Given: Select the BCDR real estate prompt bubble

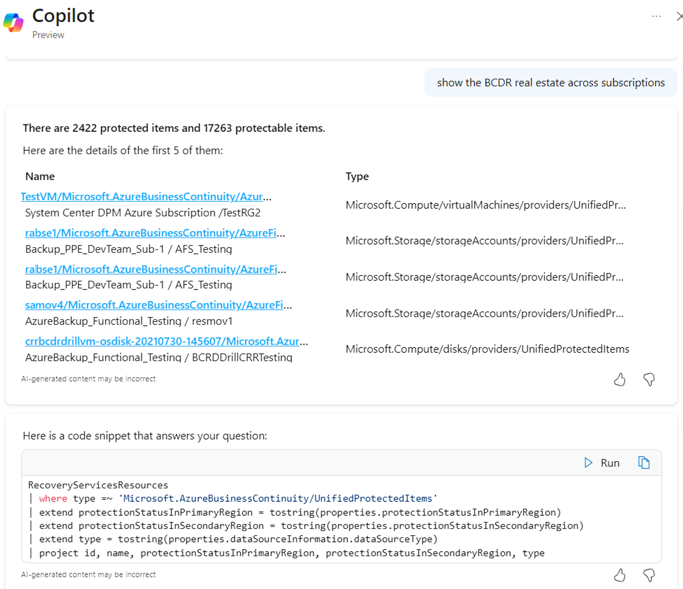Looking at the screenshot, I should (550, 83).
